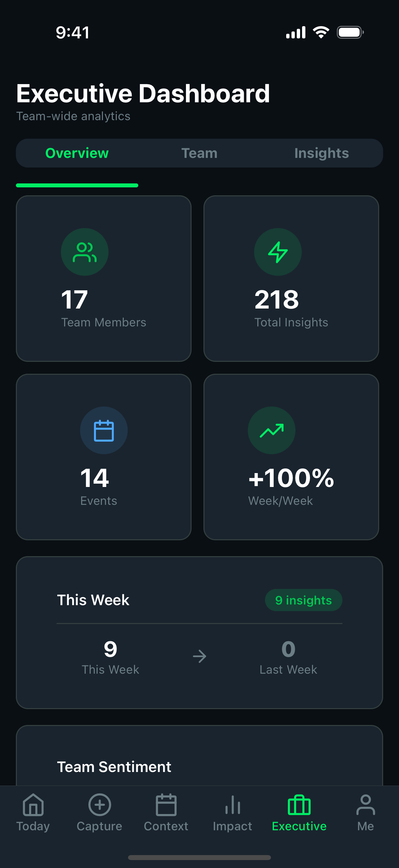Select the Team Members people icon
Screen dimensions: 399x868
pos(84,252)
